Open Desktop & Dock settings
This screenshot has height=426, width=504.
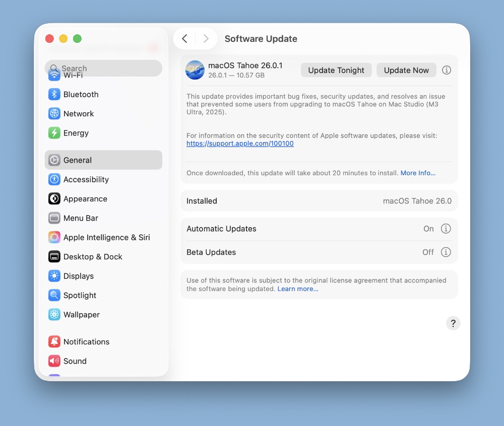pos(93,257)
